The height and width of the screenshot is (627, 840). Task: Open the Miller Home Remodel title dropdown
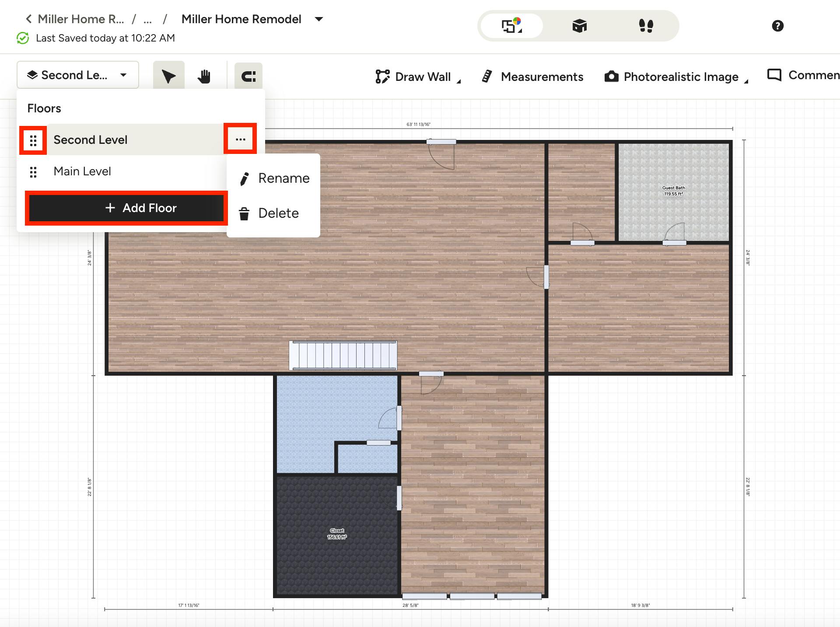coord(319,19)
